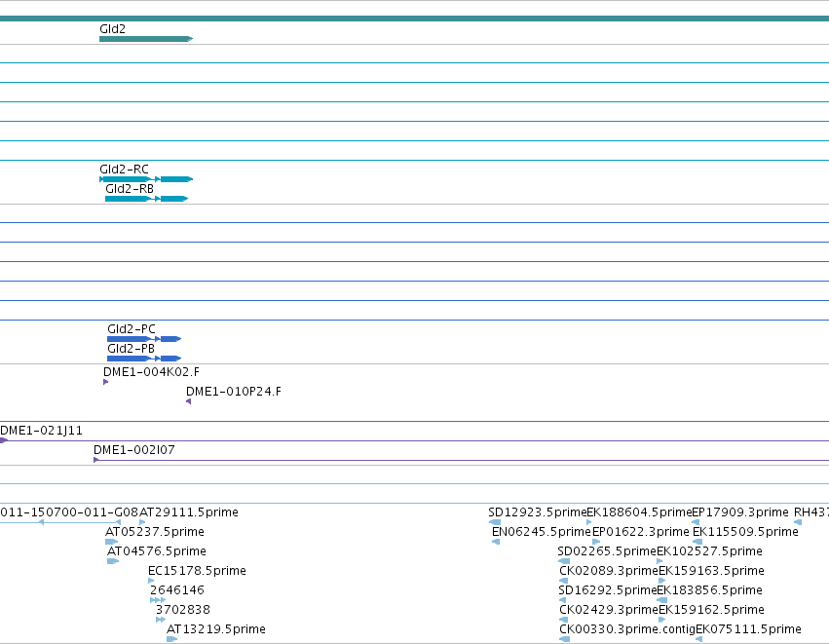The height and width of the screenshot is (644, 829).
Task: Select the EK075111.5prime label
Action: pyautogui.click(x=749, y=629)
